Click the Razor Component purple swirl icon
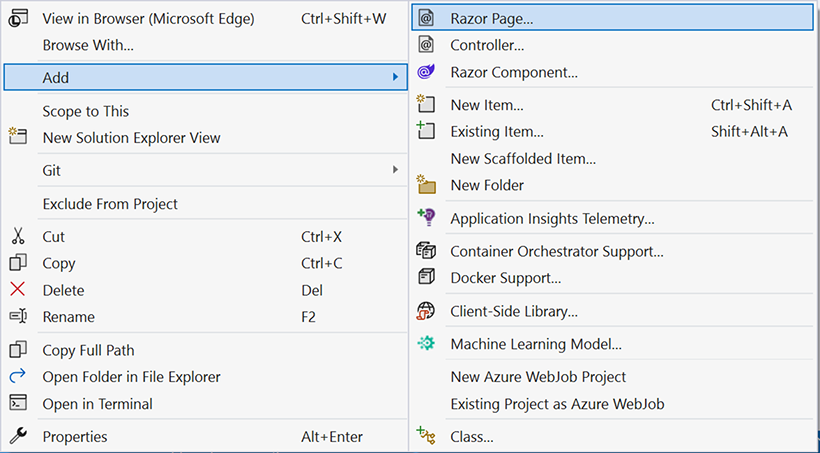 pos(426,72)
